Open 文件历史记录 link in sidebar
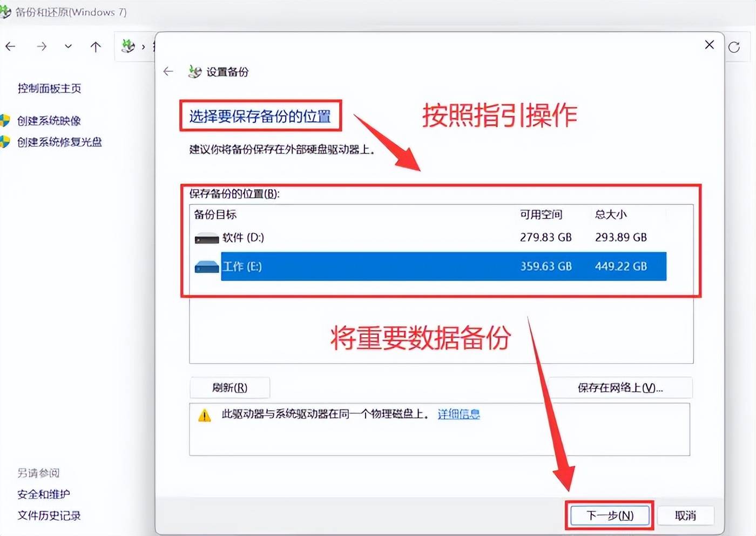This screenshot has width=756, height=536. coord(49,515)
